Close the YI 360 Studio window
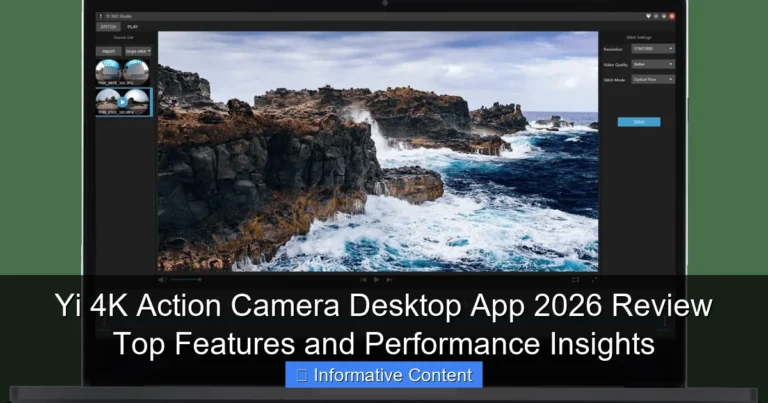 pos(672,16)
